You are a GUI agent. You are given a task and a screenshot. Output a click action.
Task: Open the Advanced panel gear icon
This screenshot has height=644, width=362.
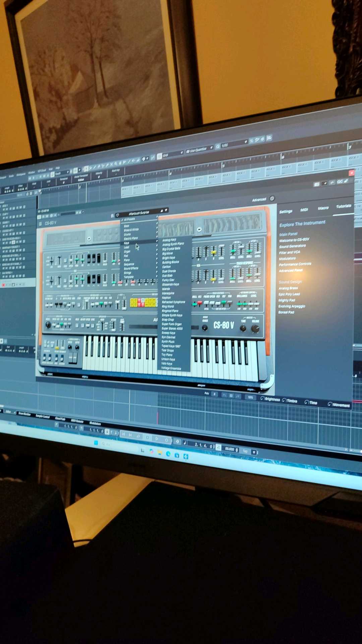pos(272,199)
